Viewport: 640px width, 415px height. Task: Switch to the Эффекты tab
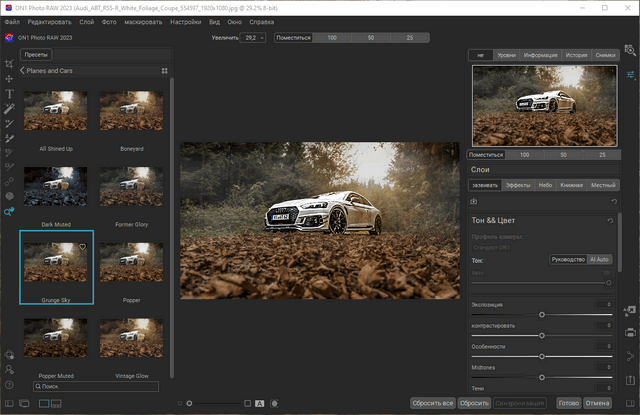(517, 185)
